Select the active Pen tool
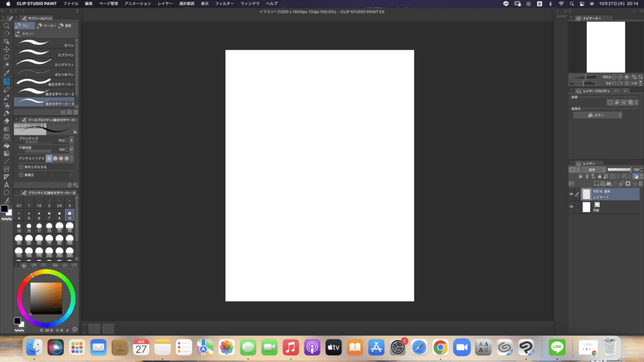644x362 pixels. point(7,82)
